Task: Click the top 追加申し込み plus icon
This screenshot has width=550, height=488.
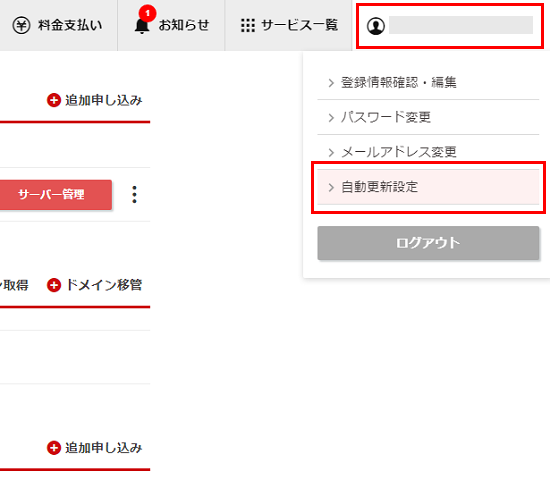Action: click(x=54, y=100)
